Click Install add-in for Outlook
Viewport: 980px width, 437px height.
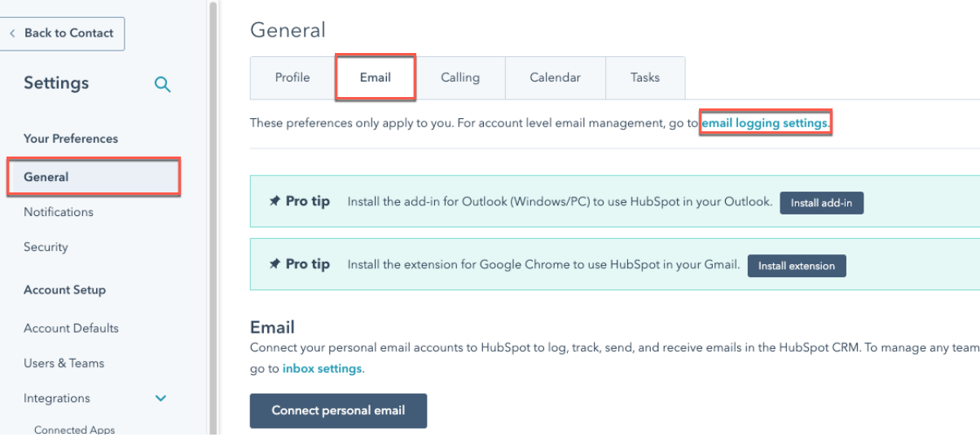click(821, 203)
